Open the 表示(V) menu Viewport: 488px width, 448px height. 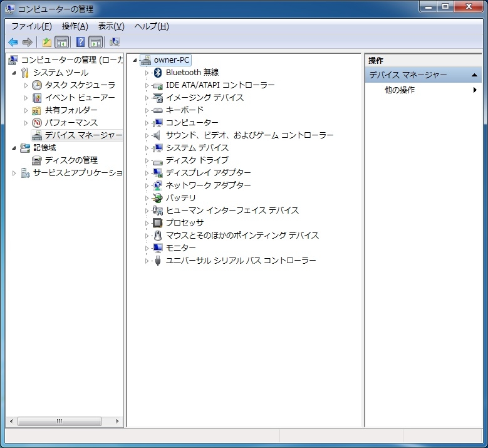(111, 26)
